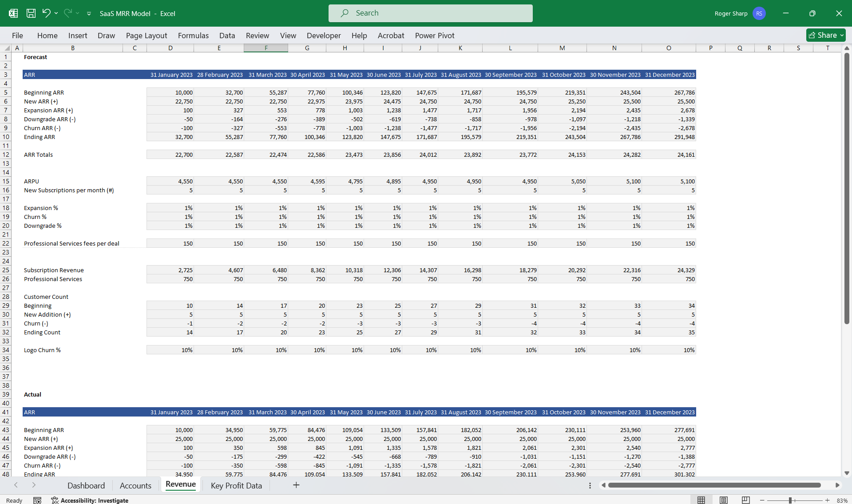Click the next sheet navigation arrow
Screen dimensions: 852x504
click(34, 485)
